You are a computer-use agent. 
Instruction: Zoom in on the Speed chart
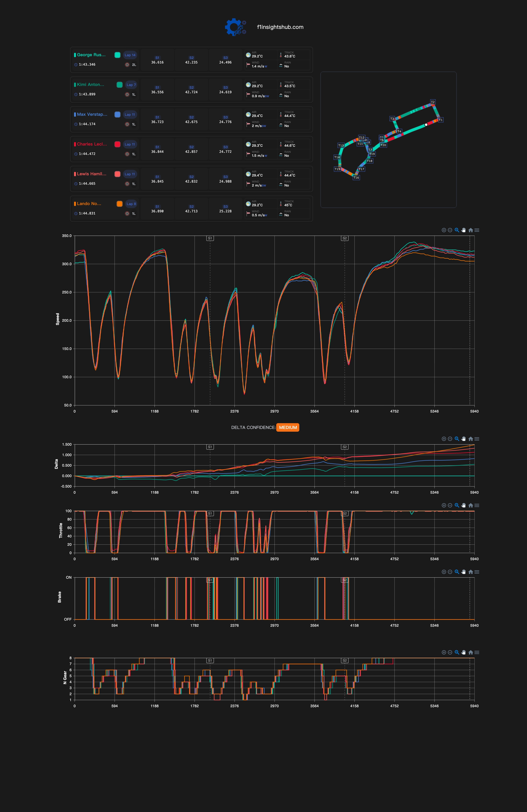pyautogui.click(x=444, y=230)
